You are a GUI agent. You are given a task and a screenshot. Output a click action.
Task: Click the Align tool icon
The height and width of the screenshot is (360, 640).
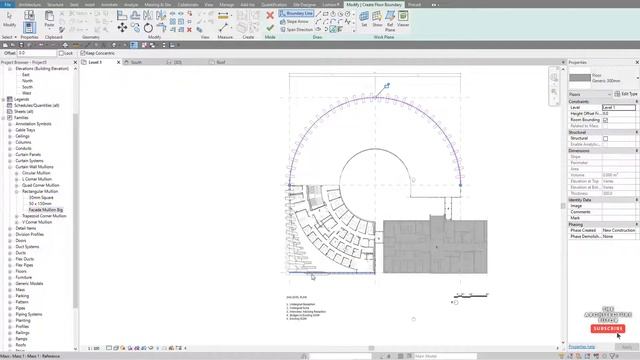click(x=122, y=16)
